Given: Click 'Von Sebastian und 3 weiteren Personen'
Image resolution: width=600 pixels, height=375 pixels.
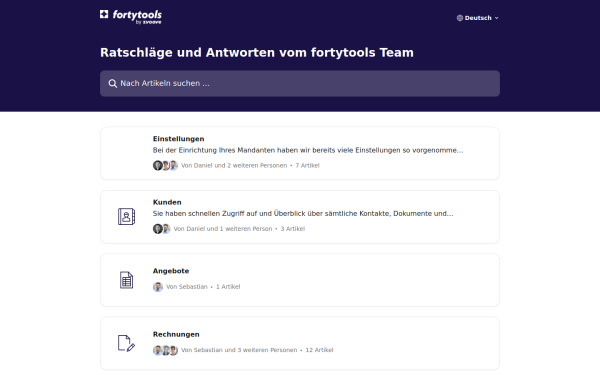Looking at the screenshot, I should point(239,350).
